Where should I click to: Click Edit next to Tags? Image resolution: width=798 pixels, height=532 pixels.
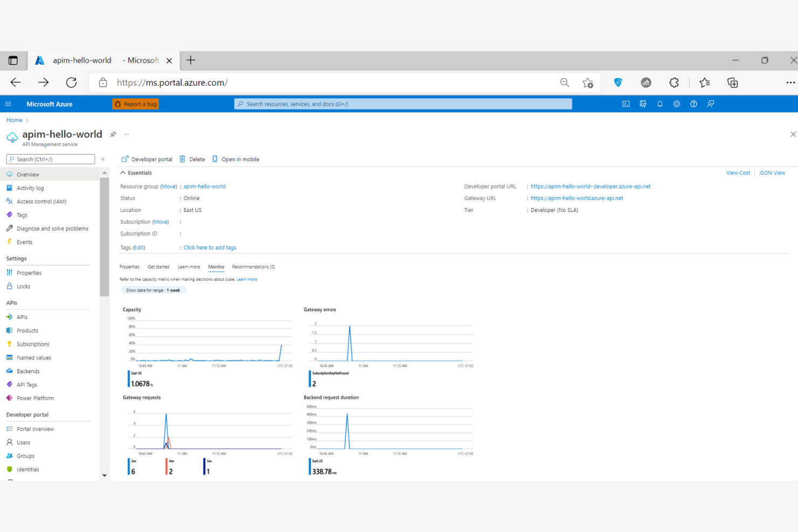[x=139, y=248]
